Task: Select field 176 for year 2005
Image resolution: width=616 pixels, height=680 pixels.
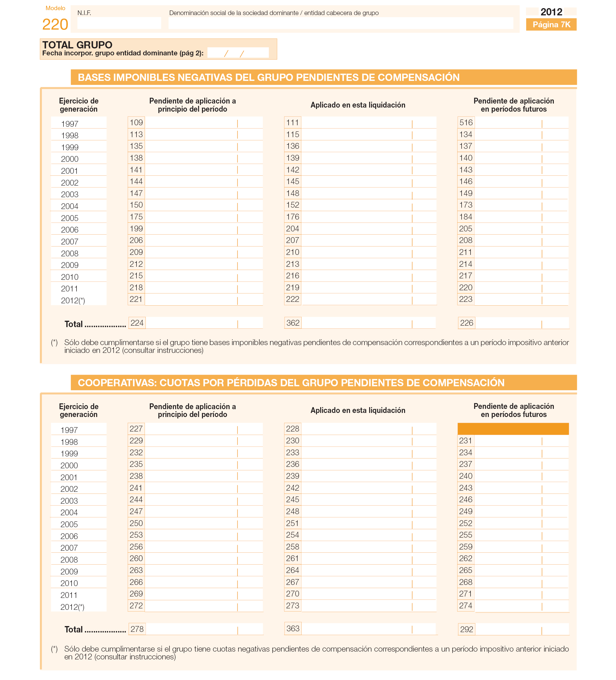Action: click(369, 217)
